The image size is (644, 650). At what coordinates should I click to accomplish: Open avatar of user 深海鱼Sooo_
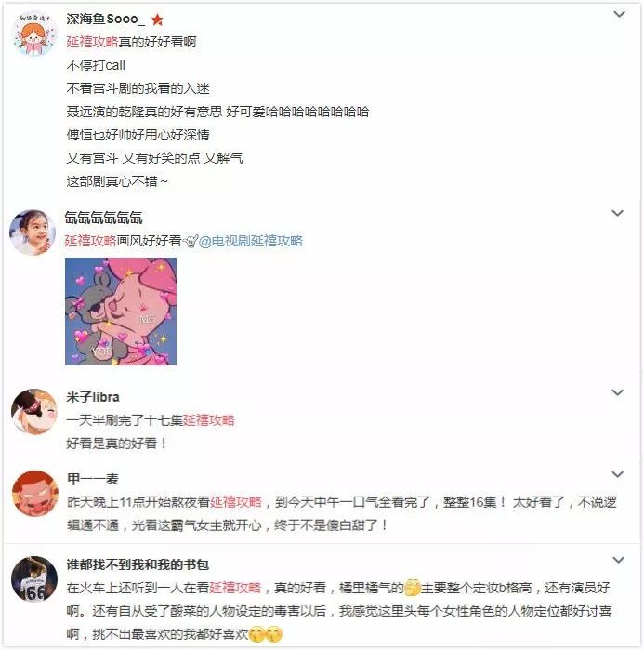[34, 33]
